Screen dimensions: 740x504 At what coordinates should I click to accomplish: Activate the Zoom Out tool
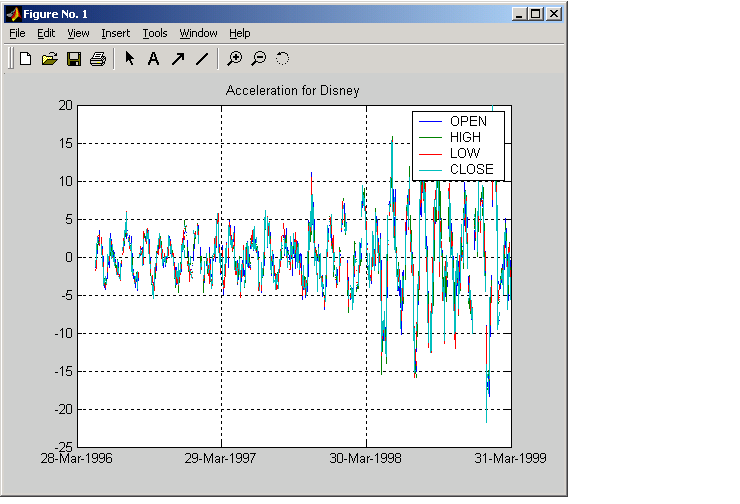259,59
